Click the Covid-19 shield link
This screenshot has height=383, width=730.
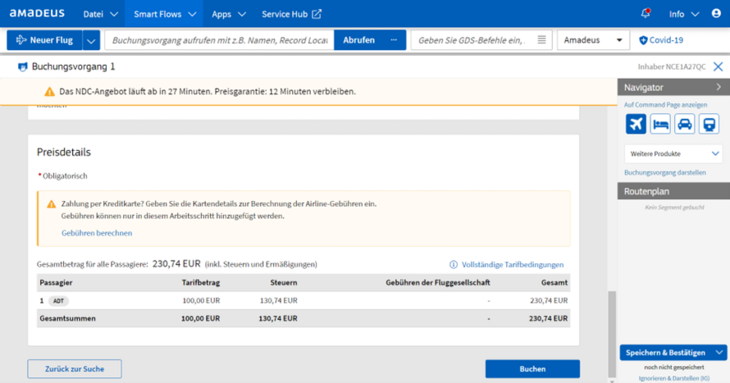pos(661,40)
